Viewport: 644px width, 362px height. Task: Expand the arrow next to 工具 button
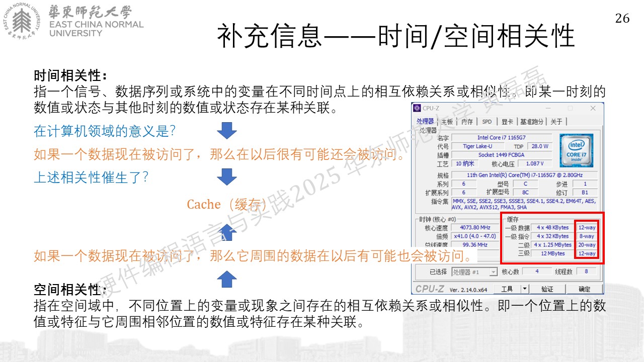point(525,289)
